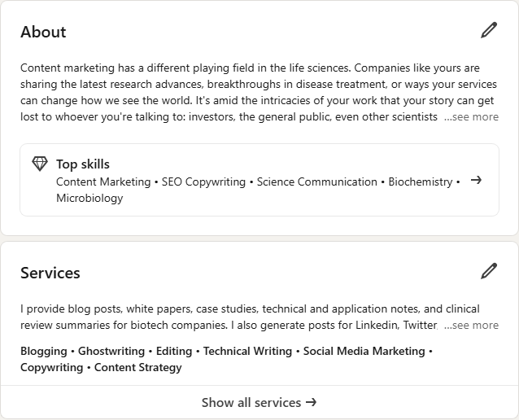The width and height of the screenshot is (519, 420).
Task: Click the Science Communication skill
Action: pos(316,182)
